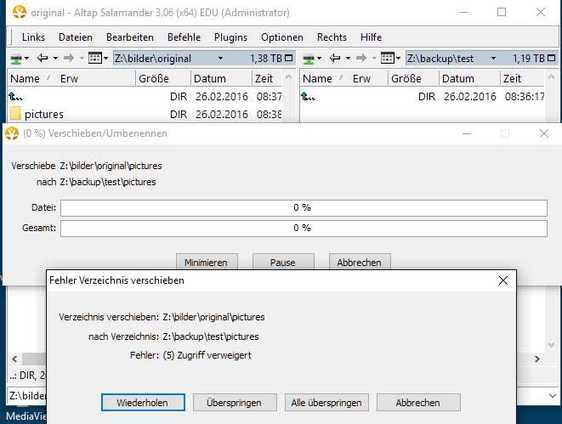562x424 pixels.
Task: Click '1,38 TB' free space label
Action: pos(266,58)
